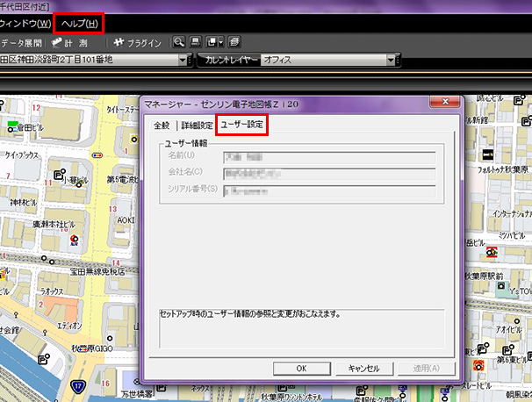Click the layers stack icon in toolbar

234,42
